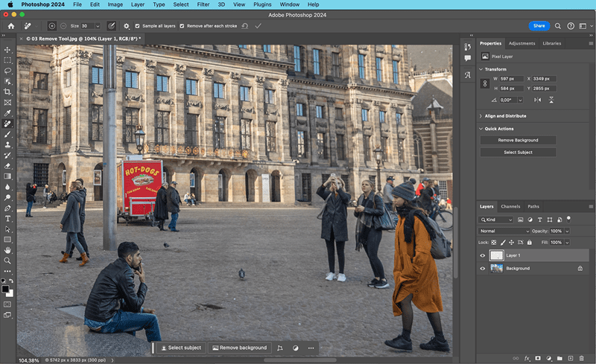The height and width of the screenshot is (364, 596).
Task: Open the Plugins menu
Action: (x=262, y=4)
